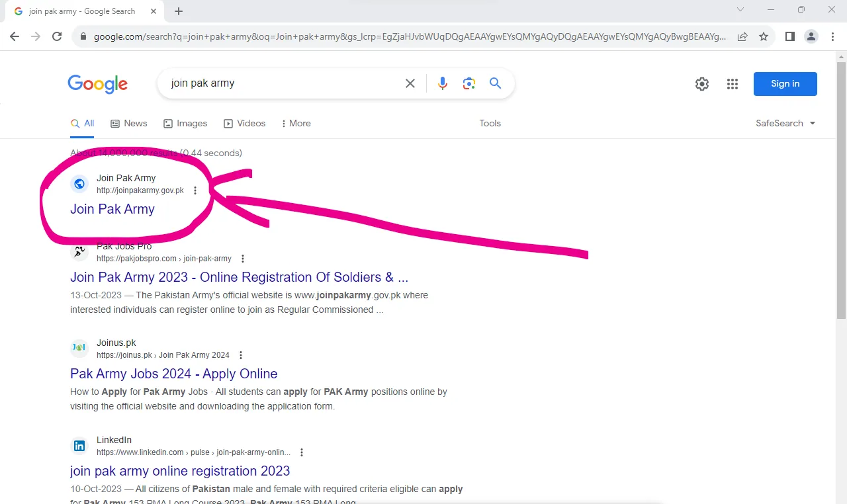The image size is (847, 504).
Task: Go back to previous page
Action: click(x=15, y=36)
